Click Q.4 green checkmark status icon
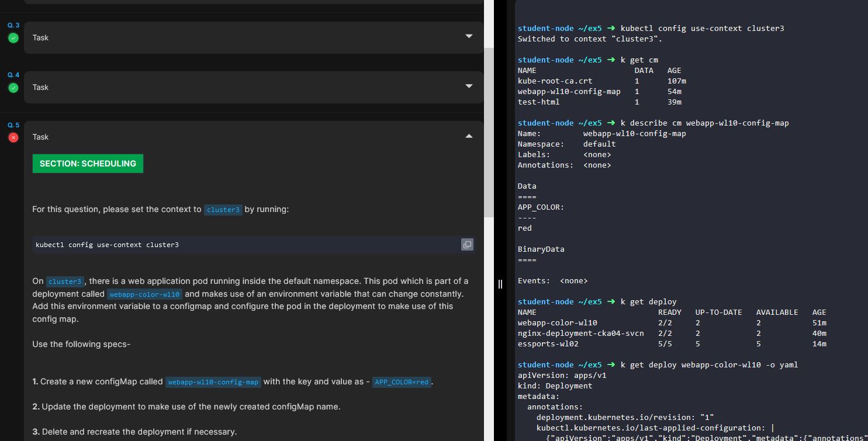The height and width of the screenshot is (441, 868). pos(13,88)
